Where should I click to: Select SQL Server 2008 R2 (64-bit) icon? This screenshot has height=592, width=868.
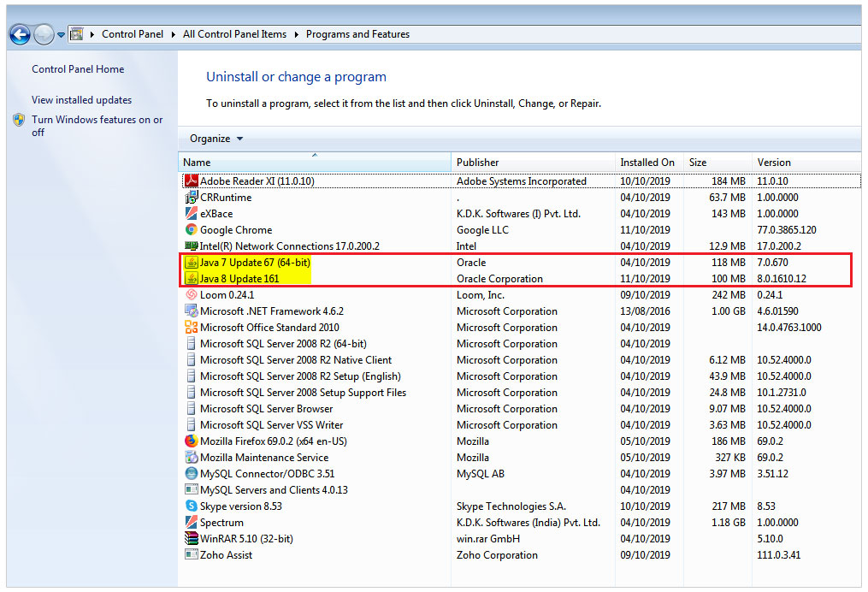(191, 344)
